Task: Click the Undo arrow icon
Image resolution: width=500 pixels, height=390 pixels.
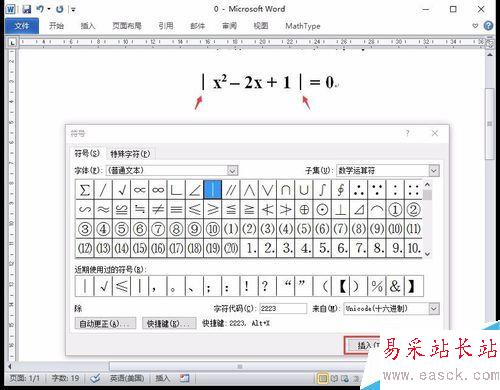Action: point(40,9)
